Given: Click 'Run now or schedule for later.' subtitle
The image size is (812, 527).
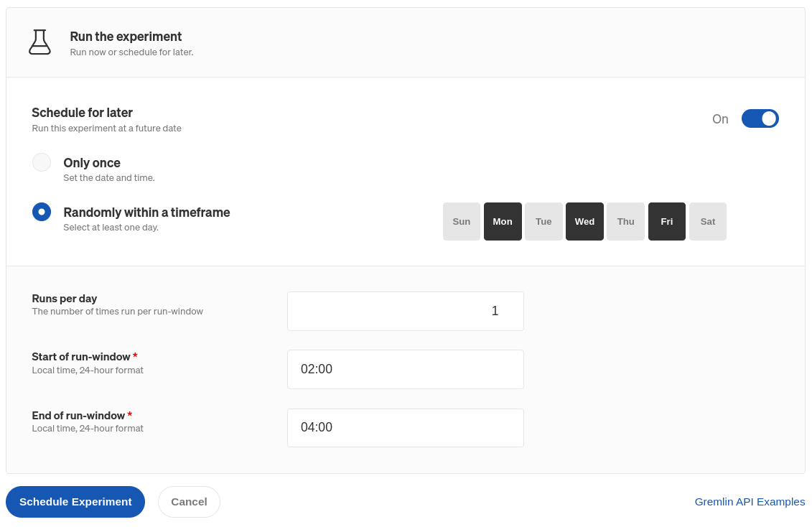Looking at the screenshot, I should coord(131,52).
